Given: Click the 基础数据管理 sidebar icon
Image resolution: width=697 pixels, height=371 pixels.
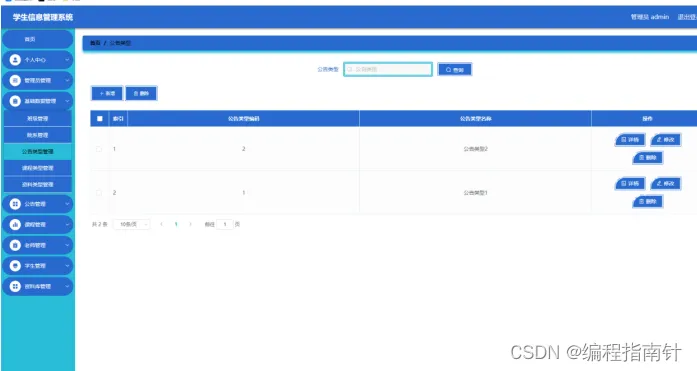Looking at the screenshot, I should 15,101.
